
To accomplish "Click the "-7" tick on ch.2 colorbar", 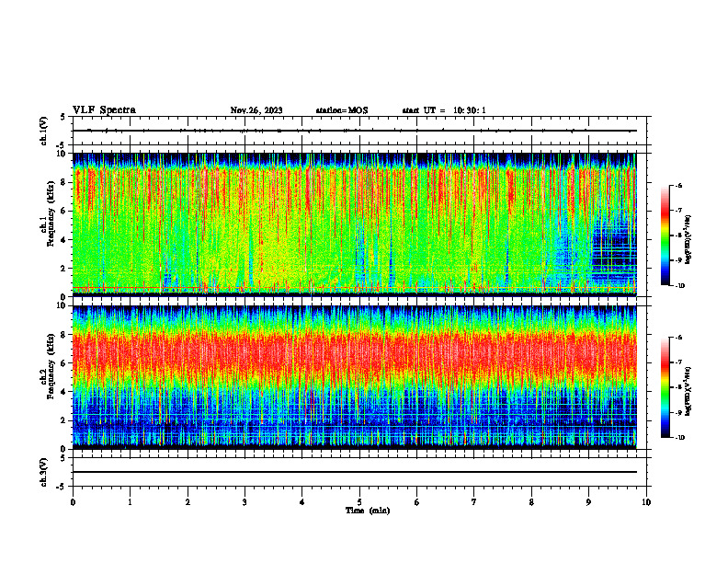I will tap(679, 362).
